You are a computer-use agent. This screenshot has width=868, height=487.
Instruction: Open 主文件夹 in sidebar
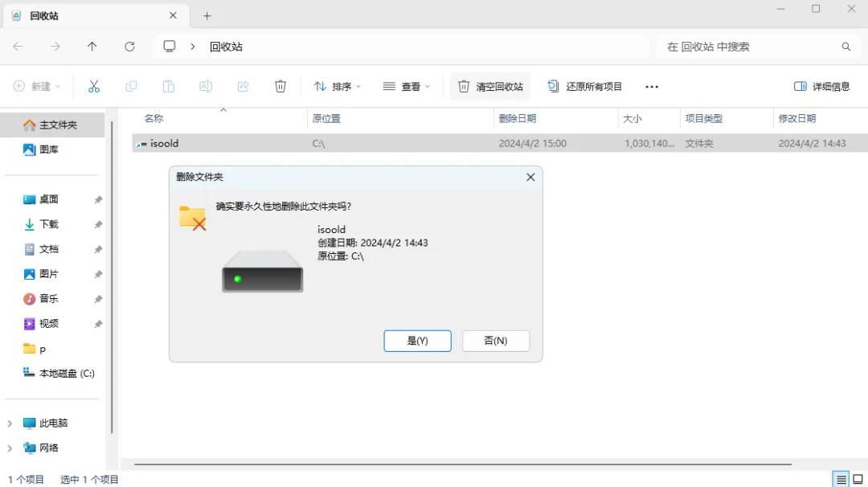tap(52, 125)
